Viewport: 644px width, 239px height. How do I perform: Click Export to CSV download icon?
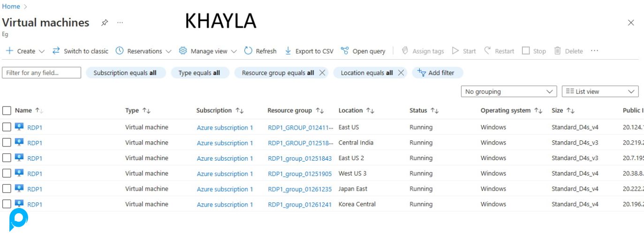pos(288,51)
